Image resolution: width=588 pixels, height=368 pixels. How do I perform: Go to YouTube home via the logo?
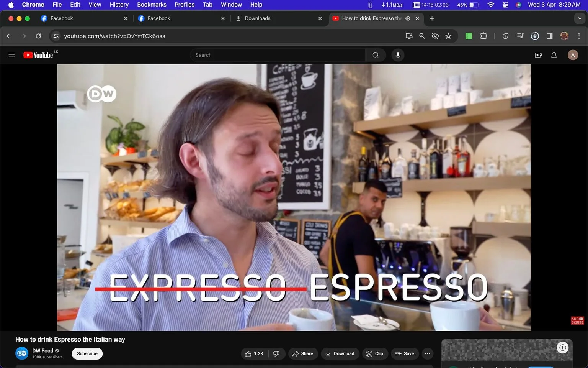pyautogui.click(x=38, y=55)
